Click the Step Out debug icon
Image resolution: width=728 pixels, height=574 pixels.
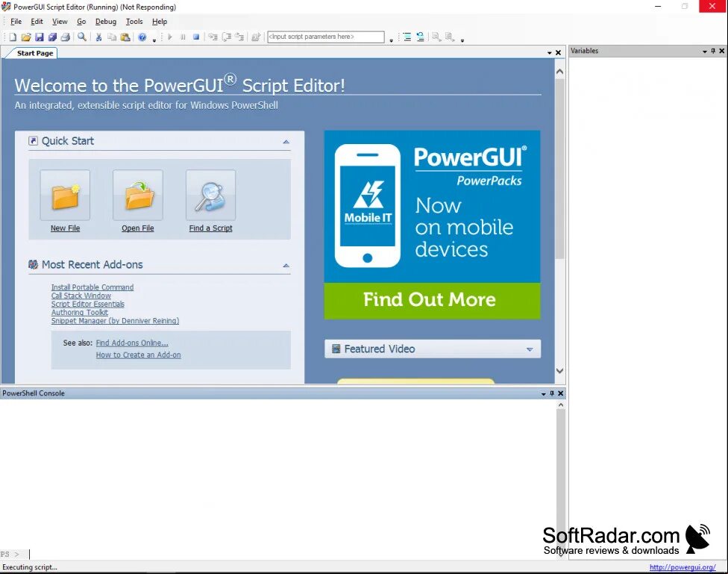click(x=239, y=37)
